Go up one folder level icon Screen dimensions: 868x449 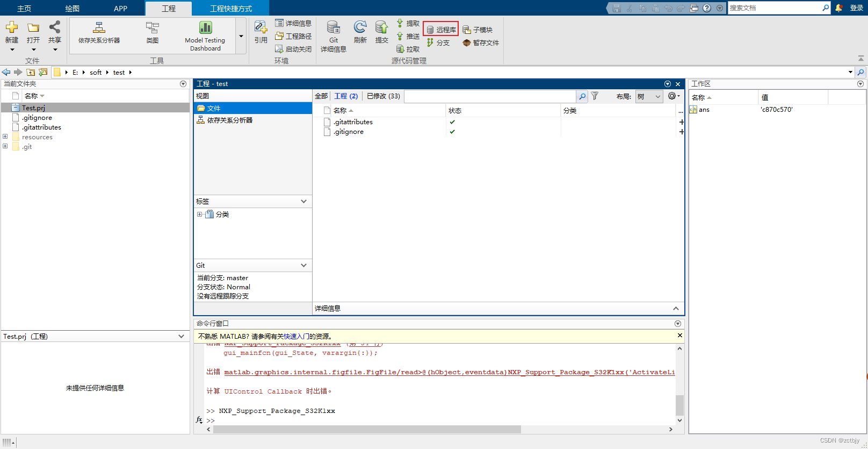click(x=31, y=72)
